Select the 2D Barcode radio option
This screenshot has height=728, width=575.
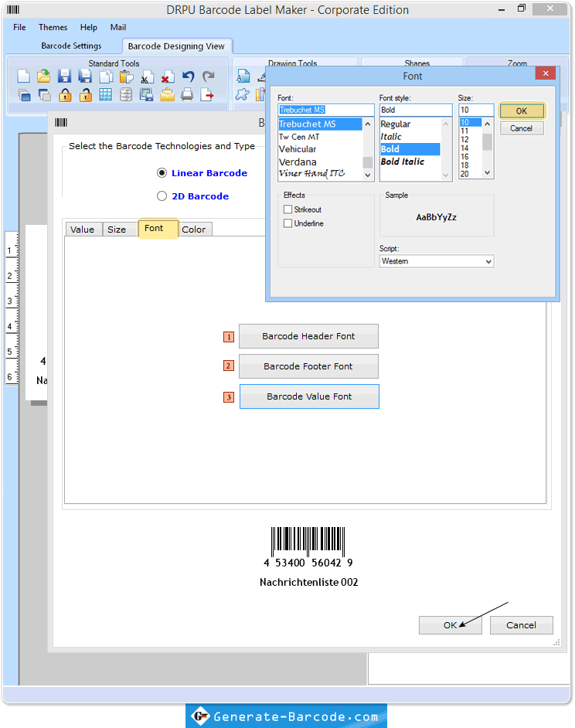coord(162,196)
